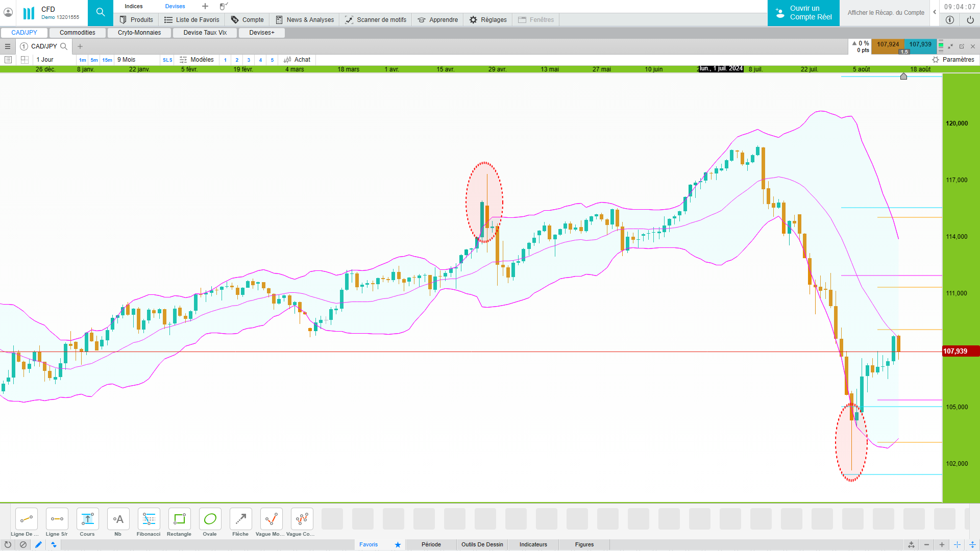Open the Indicateurs tab
980x551 pixels.
click(x=533, y=545)
